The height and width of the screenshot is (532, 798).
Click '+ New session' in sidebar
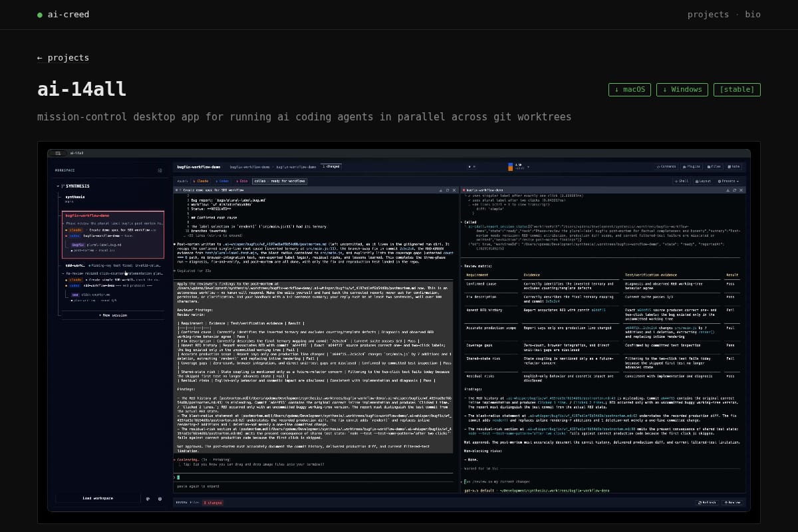113,315
